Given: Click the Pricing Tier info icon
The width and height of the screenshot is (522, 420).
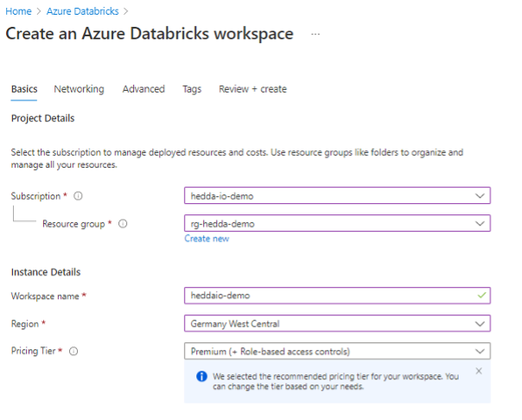Looking at the screenshot, I should (73, 352).
